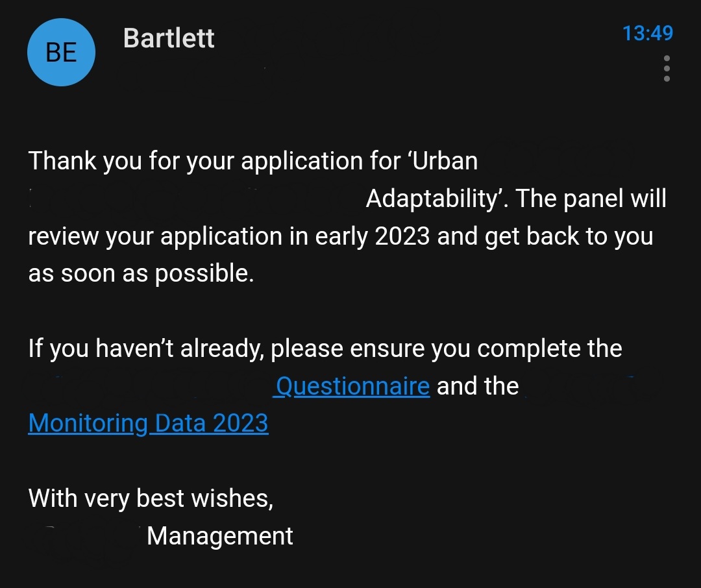This screenshot has height=588, width=701.
Task: Click 'please ensure you complete the' text
Action: pyautogui.click(x=446, y=349)
